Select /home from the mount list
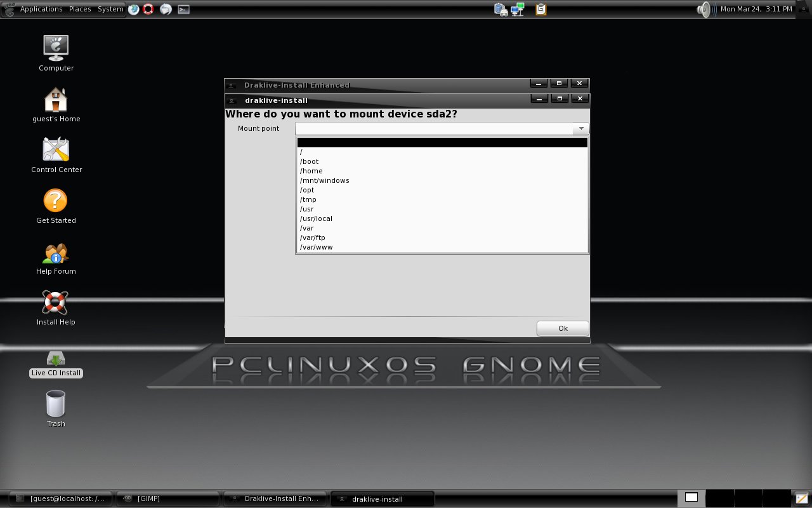This screenshot has height=508, width=812. click(x=442, y=171)
